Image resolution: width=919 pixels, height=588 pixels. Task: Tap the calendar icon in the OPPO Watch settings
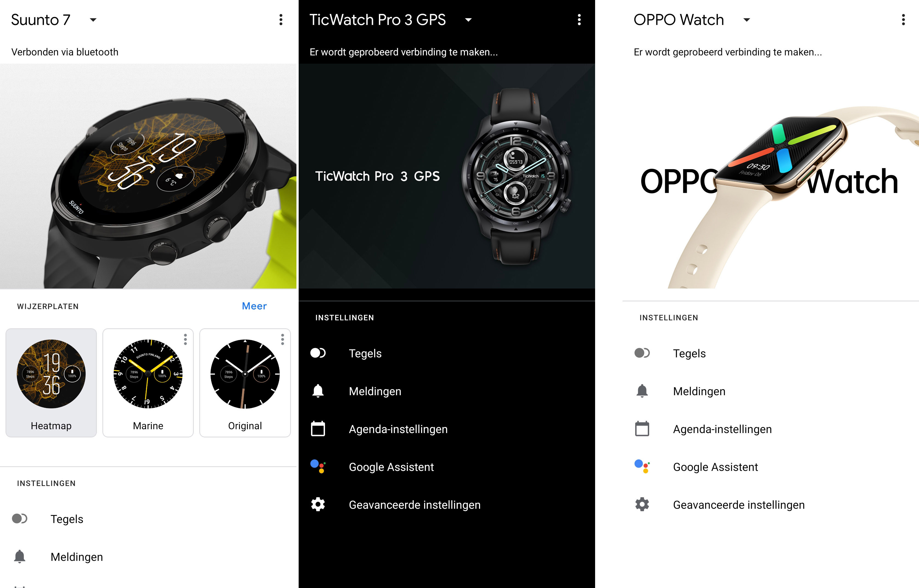tap(642, 429)
